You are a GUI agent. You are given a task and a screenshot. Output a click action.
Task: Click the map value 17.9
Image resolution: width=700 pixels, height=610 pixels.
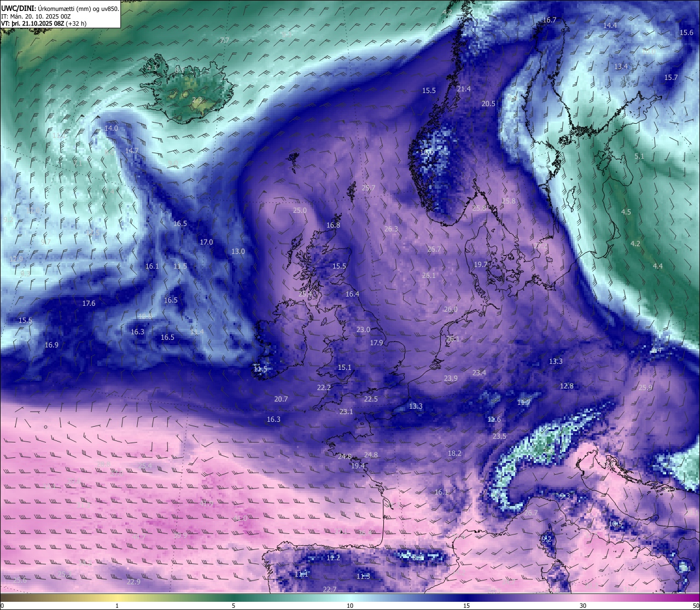point(376,343)
